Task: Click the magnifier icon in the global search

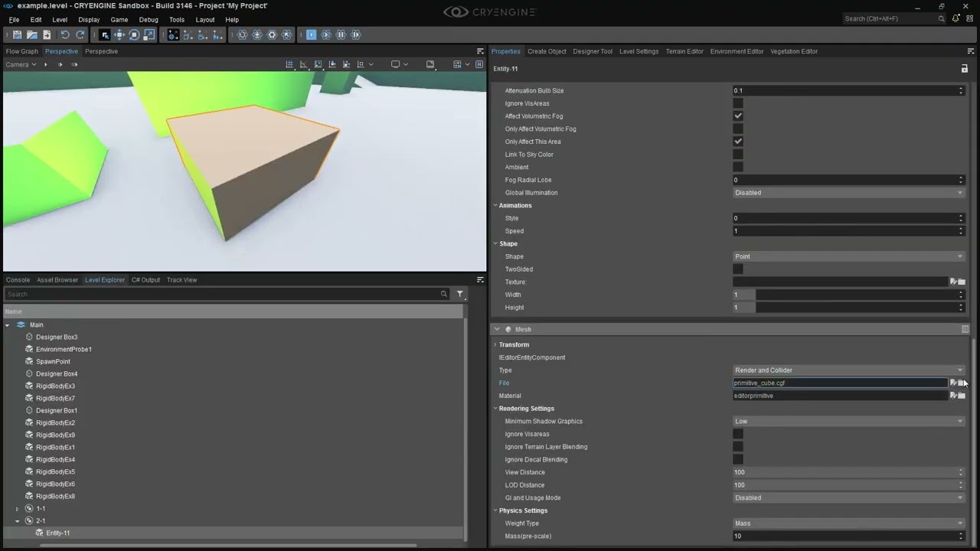Action: pyautogui.click(x=941, y=18)
